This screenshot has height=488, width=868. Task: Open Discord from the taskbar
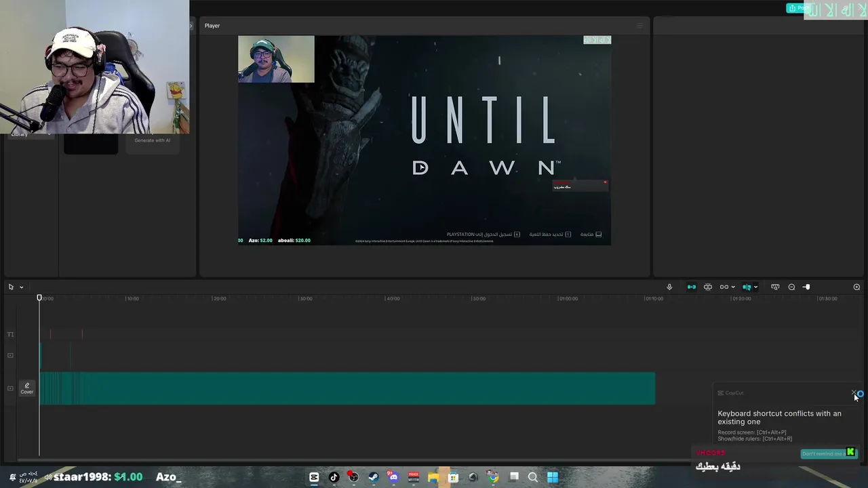[393, 477]
